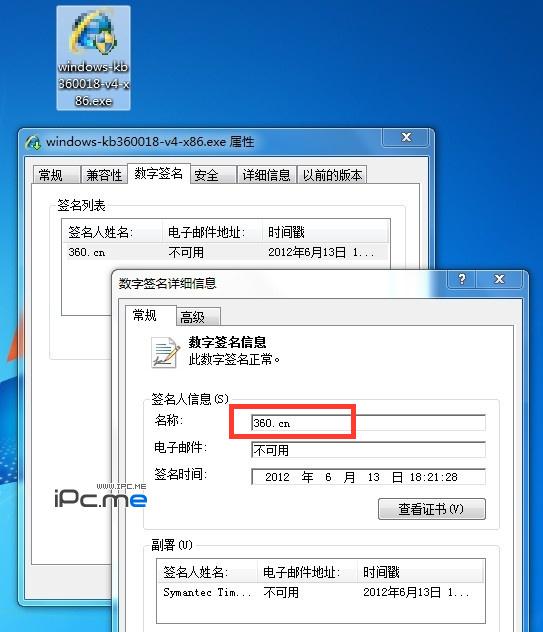
Task: Click the 签名时间 date field
Action: (368, 477)
